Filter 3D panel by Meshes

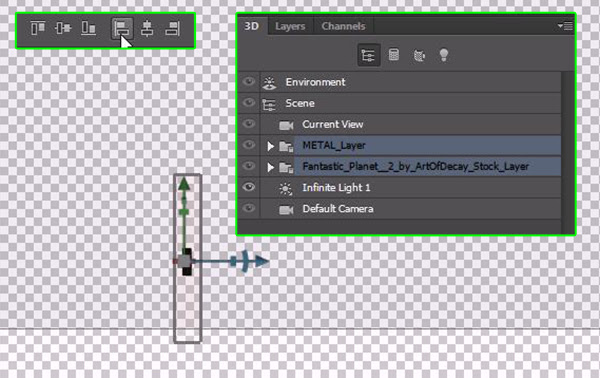[394, 55]
